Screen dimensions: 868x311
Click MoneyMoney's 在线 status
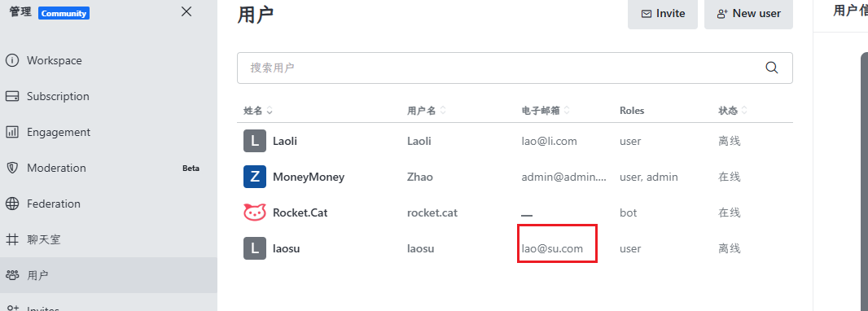pos(729,177)
